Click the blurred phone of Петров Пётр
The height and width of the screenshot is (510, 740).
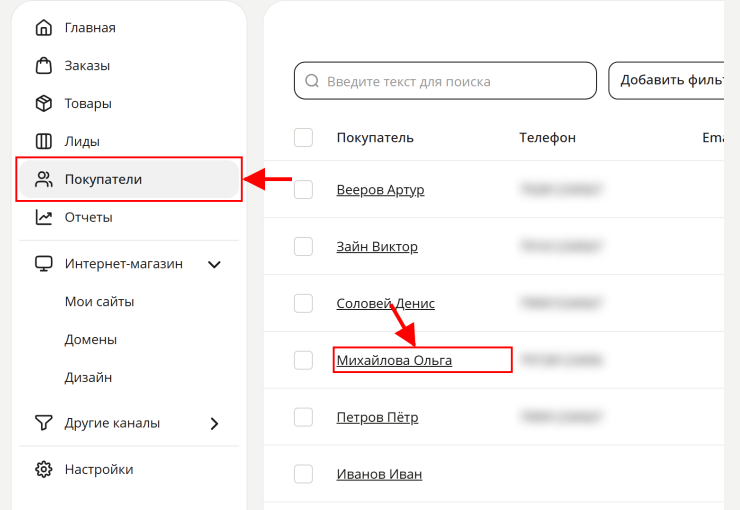(x=562, y=417)
